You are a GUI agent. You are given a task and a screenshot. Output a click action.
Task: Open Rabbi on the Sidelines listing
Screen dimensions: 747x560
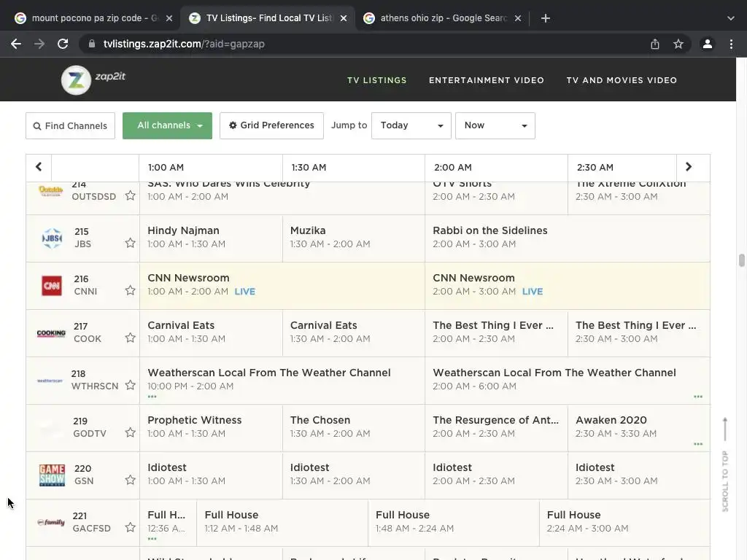click(x=567, y=238)
